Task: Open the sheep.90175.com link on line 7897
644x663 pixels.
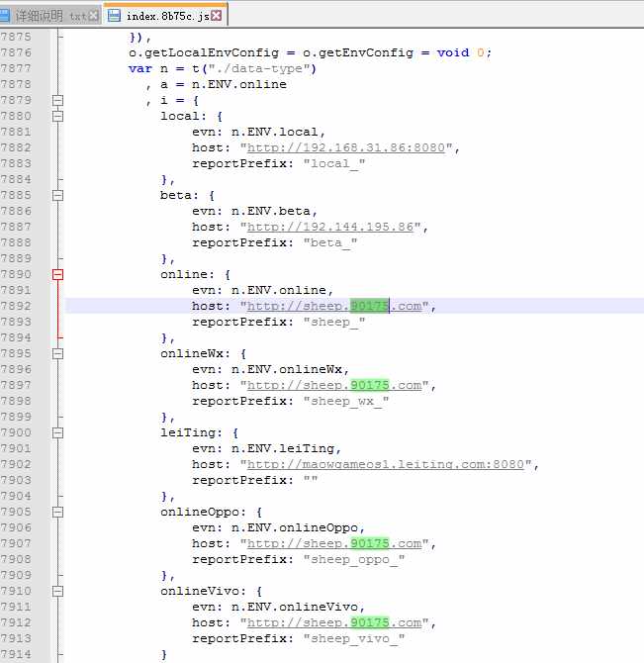Action: coord(334,385)
